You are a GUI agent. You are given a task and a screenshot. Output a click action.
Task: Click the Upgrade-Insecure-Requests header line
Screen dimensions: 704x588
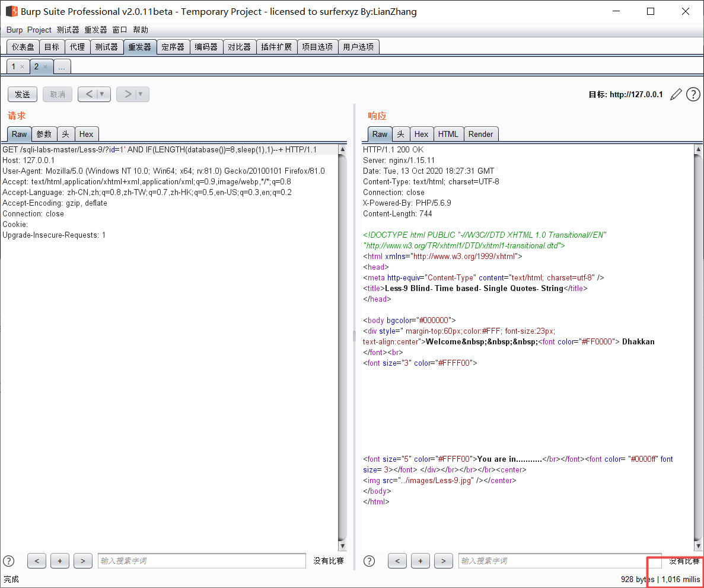point(54,235)
